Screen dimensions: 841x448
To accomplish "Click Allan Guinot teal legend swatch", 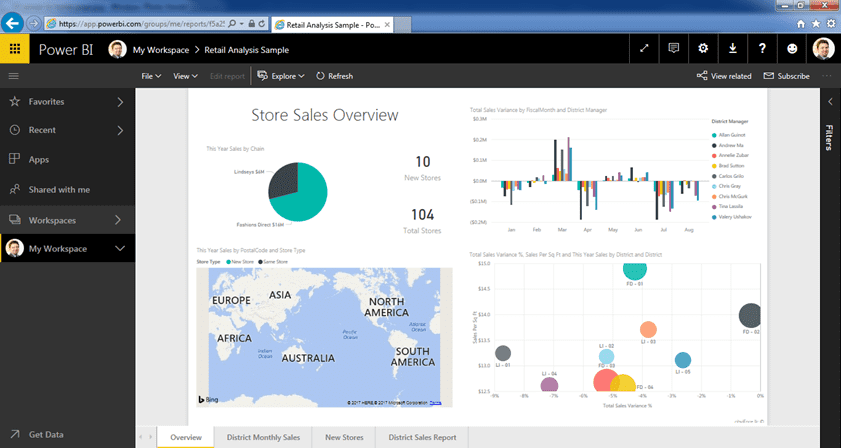I will [713, 134].
